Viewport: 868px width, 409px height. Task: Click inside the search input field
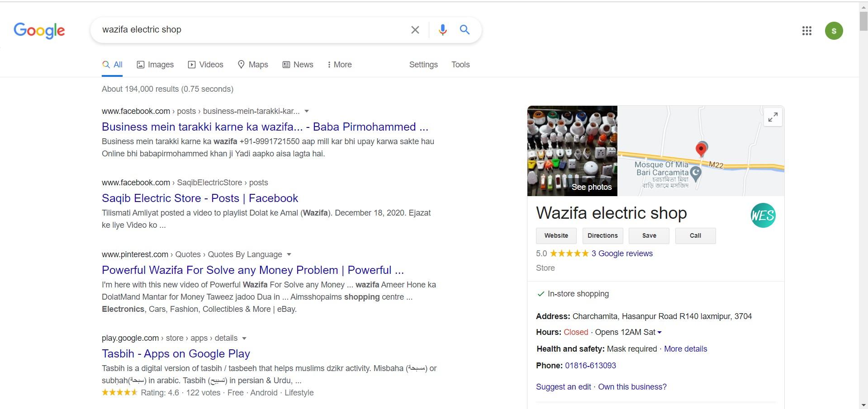249,30
